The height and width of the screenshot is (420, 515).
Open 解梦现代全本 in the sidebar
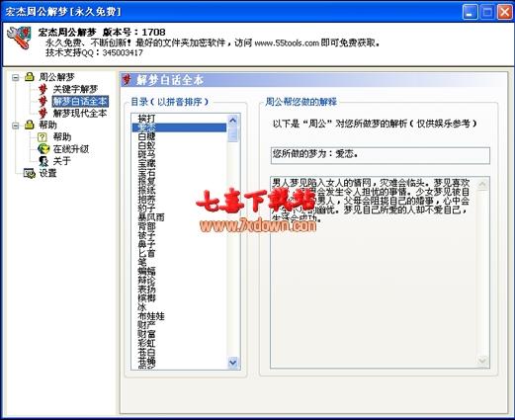[x=80, y=113]
